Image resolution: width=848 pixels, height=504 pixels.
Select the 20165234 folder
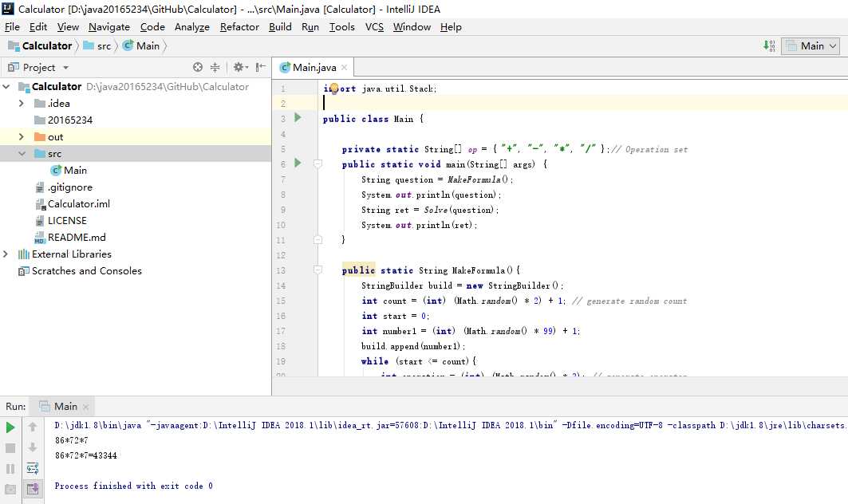69,120
